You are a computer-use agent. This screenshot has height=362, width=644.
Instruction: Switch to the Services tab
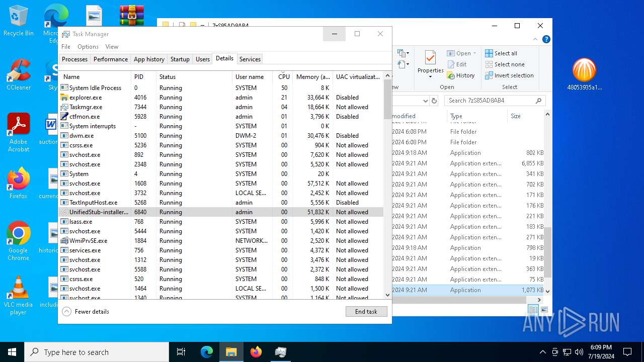click(x=250, y=59)
